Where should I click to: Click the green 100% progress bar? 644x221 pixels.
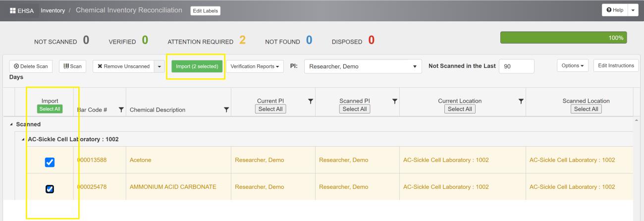564,38
